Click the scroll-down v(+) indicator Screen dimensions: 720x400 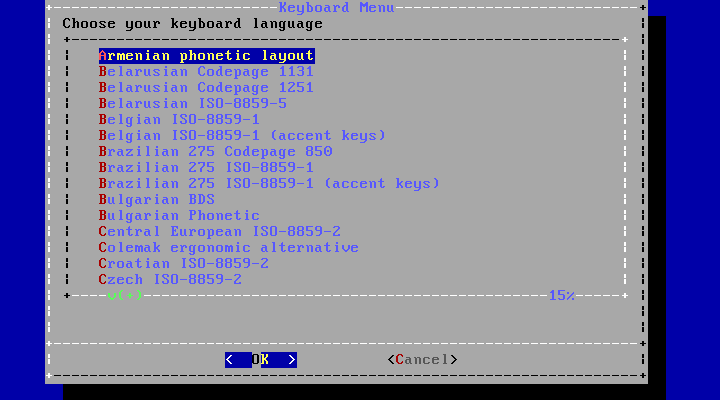(125, 296)
